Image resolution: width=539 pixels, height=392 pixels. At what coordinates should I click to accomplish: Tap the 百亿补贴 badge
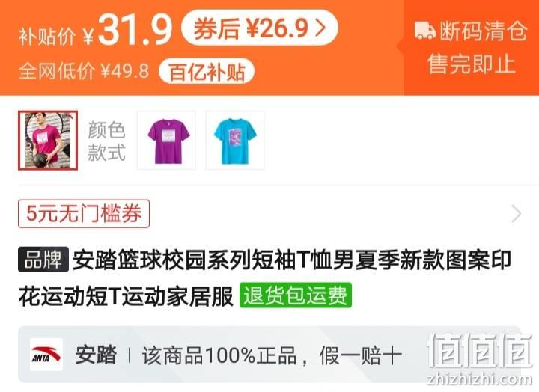coord(207,72)
